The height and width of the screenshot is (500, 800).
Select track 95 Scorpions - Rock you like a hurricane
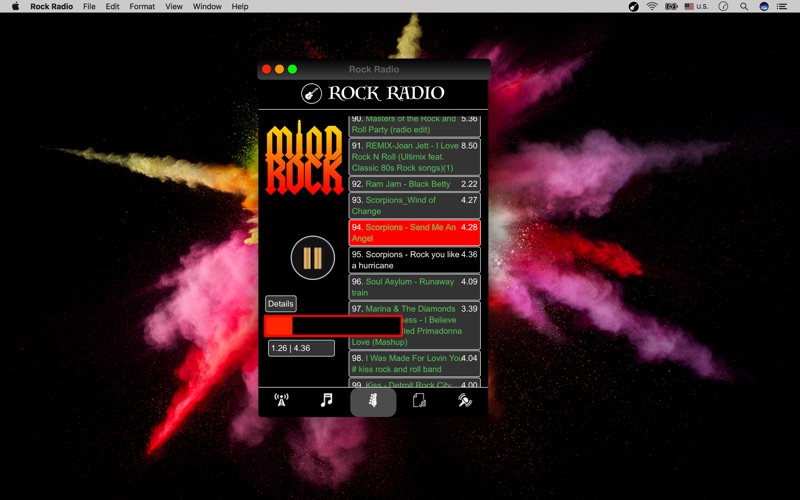pos(414,260)
